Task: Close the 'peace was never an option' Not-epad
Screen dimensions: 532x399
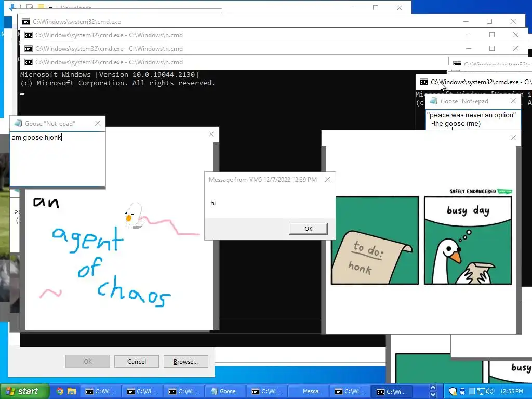Action: tap(513, 101)
